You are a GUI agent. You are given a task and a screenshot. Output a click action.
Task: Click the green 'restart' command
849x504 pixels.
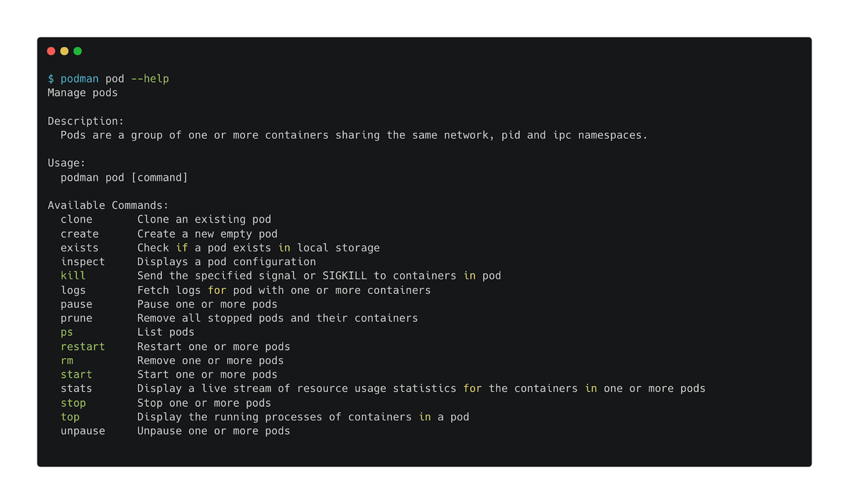point(83,346)
